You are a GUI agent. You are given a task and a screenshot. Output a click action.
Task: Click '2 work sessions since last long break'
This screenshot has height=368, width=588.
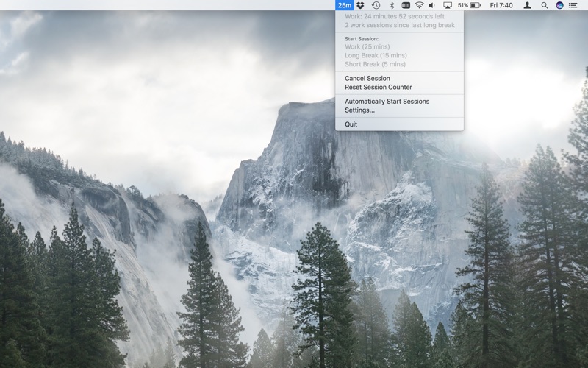point(400,25)
